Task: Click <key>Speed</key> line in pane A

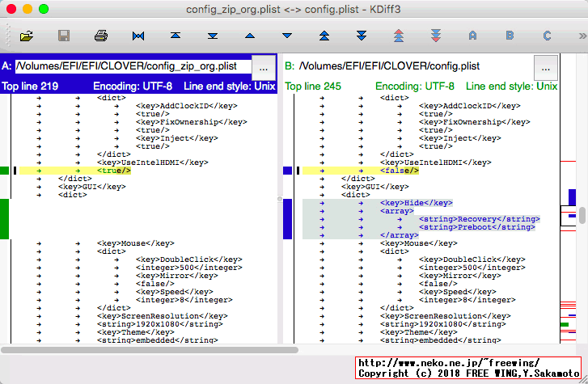Action: click(175, 292)
